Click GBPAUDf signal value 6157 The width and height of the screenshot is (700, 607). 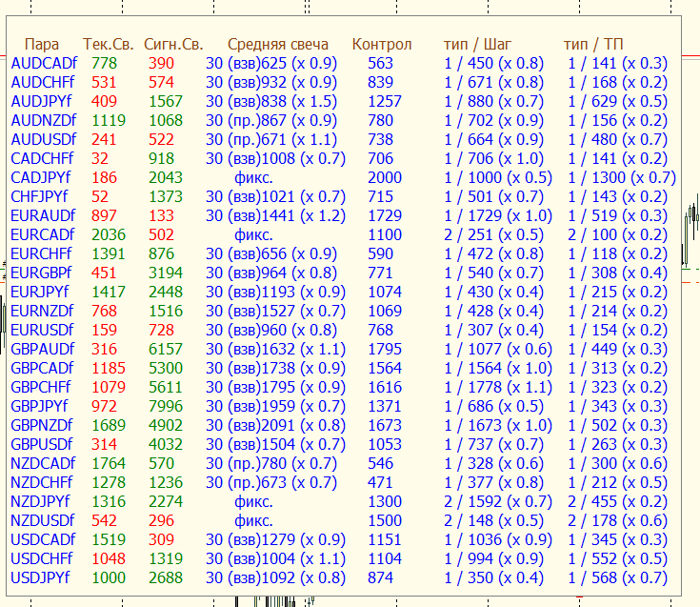coord(166,350)
